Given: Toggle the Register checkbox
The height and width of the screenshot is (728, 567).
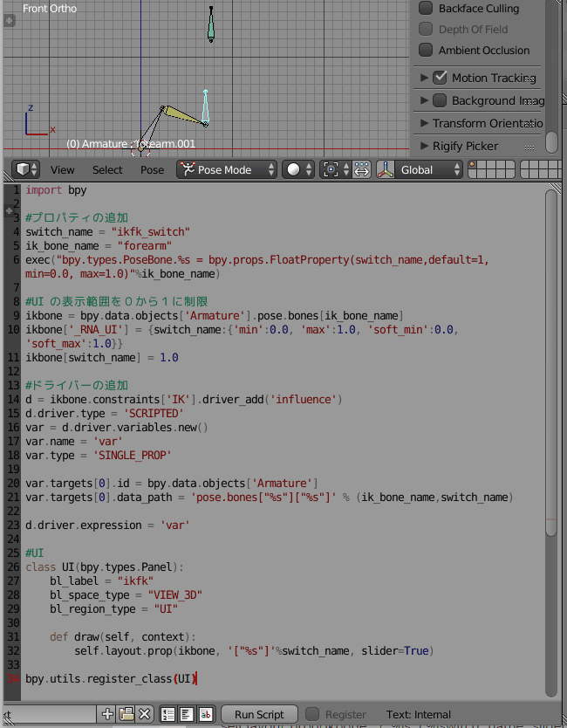Looking at the screenshot, I should click(x=312, y=714).
